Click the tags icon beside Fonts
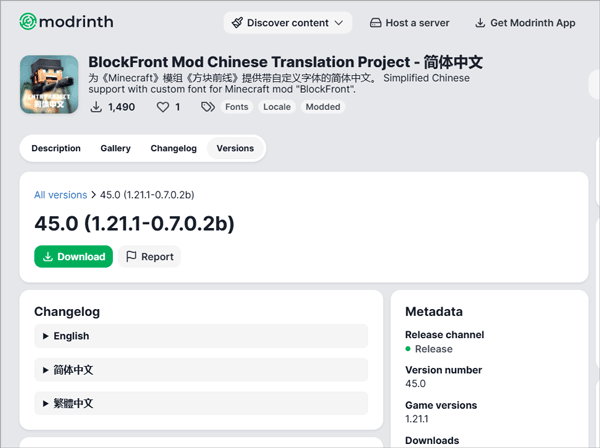This screenshot has width=600, height=448. click(x=208, y=107)
